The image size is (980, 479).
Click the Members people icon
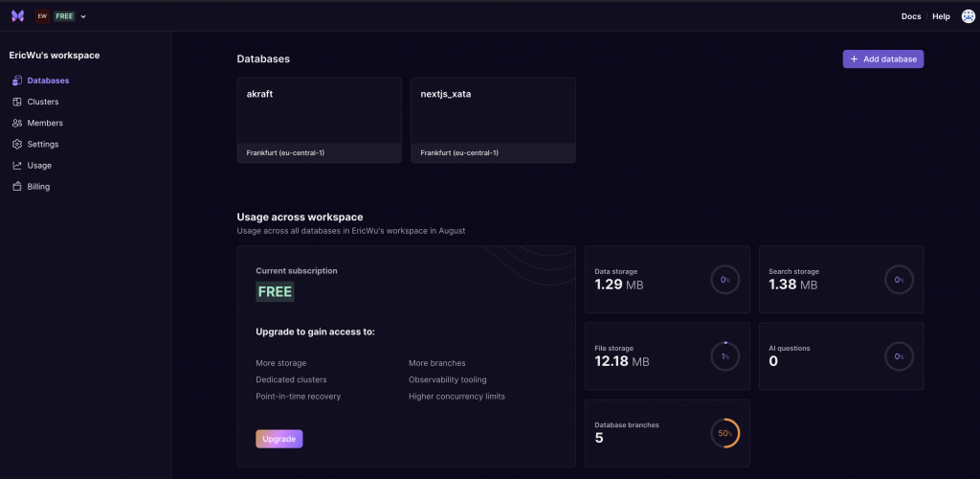click(17, 123)
